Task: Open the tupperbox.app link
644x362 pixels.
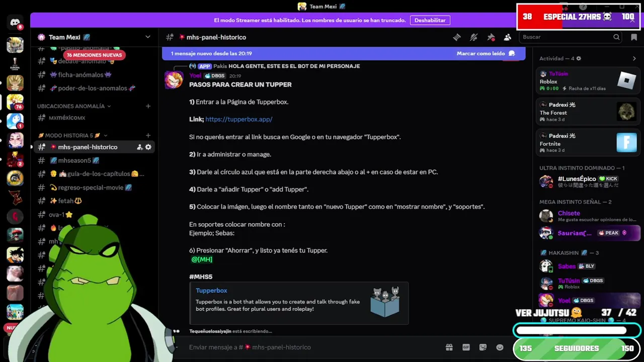Action: (x=238, y=119)
